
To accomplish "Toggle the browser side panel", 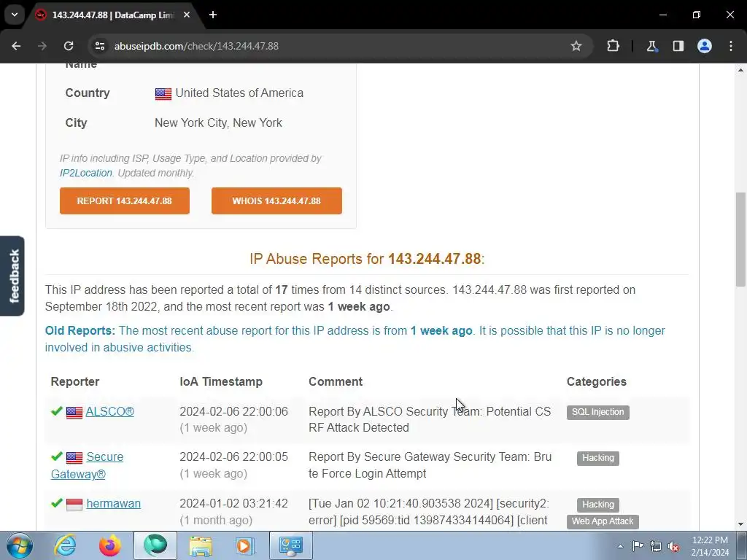I will click(678, 46).
